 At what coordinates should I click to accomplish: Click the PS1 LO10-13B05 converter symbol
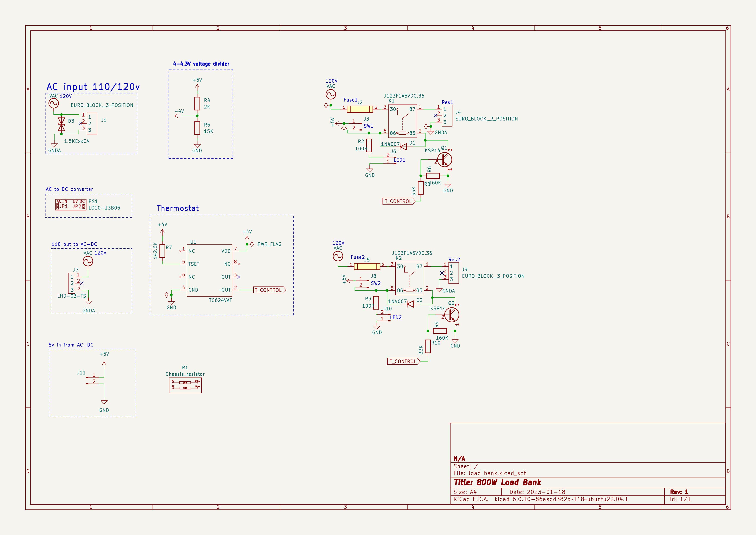click(71, 205)
